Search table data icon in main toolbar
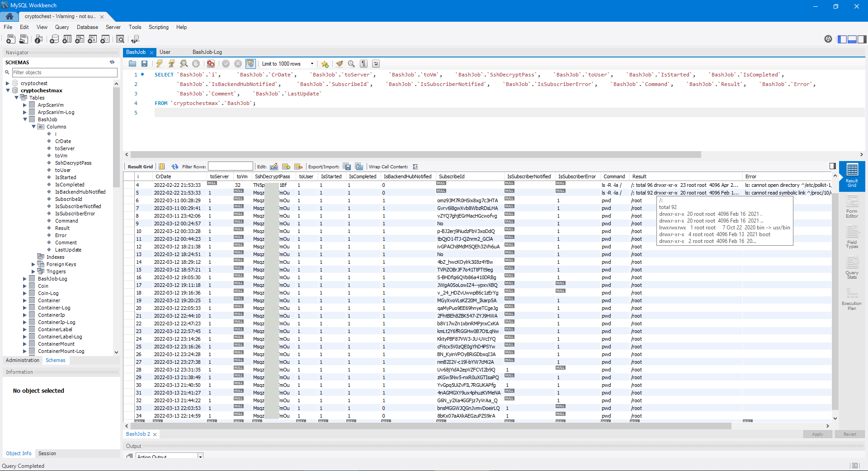Screen dimensions: 868x471 (120, 39)
